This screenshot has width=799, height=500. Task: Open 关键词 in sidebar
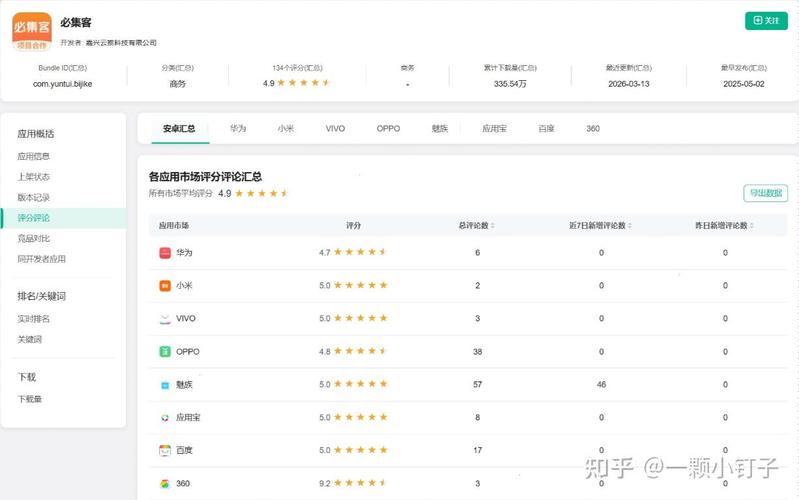tap(30, 339)
